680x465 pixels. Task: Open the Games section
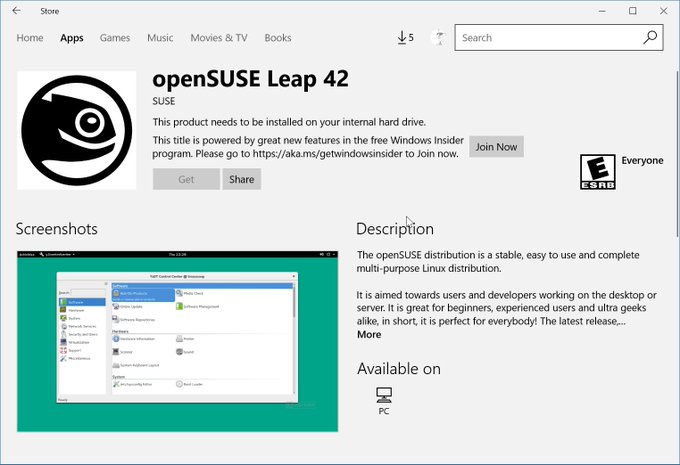tap(114, 38)
